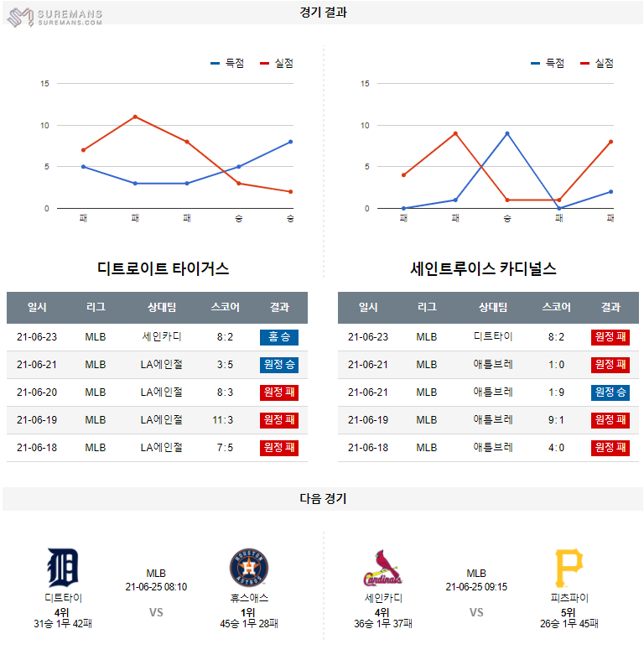The height and width of the screenshot is (660, 644).
Task: Click the Suremans logo at top left
Action: [x=57, y=16]
